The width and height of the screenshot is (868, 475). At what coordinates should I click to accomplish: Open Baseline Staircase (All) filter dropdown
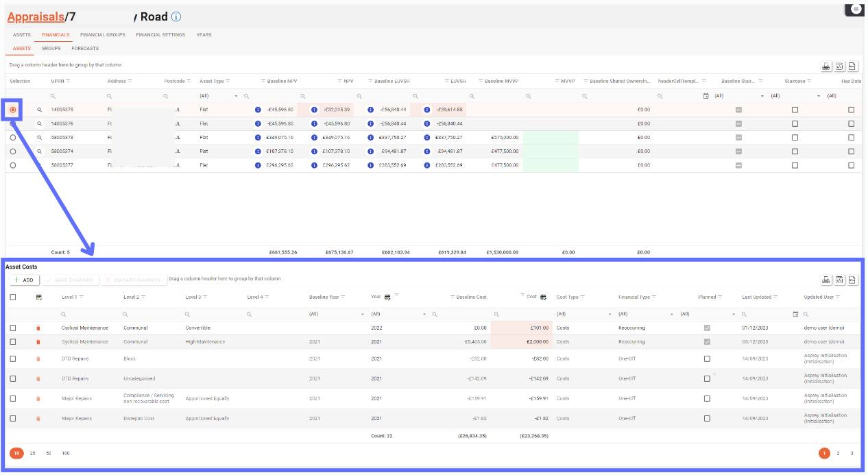pyautogui.click(x=738, y=95)
